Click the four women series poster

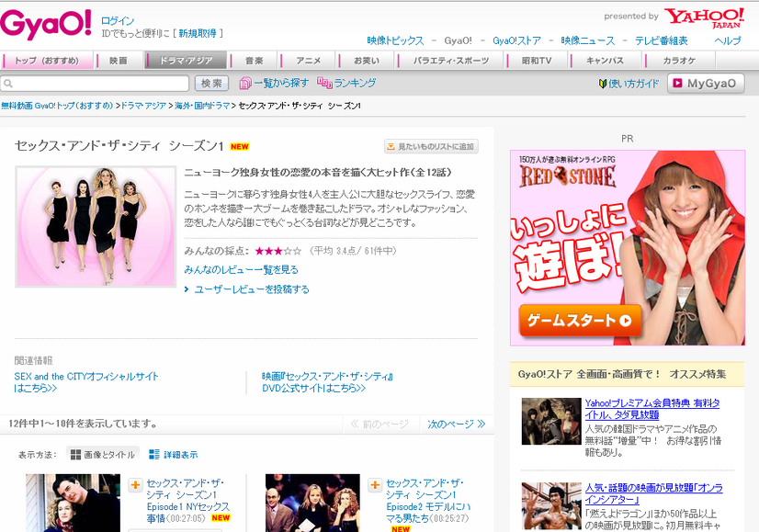(96, 227)
